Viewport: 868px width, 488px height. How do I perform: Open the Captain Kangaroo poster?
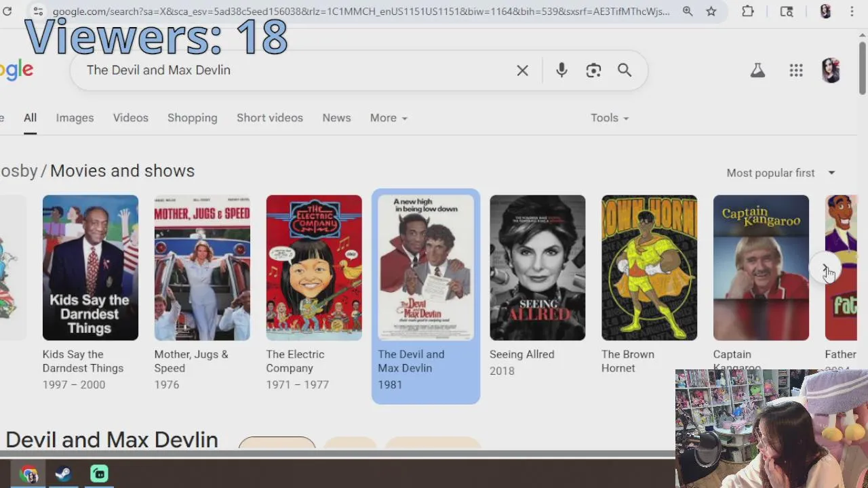761,268
